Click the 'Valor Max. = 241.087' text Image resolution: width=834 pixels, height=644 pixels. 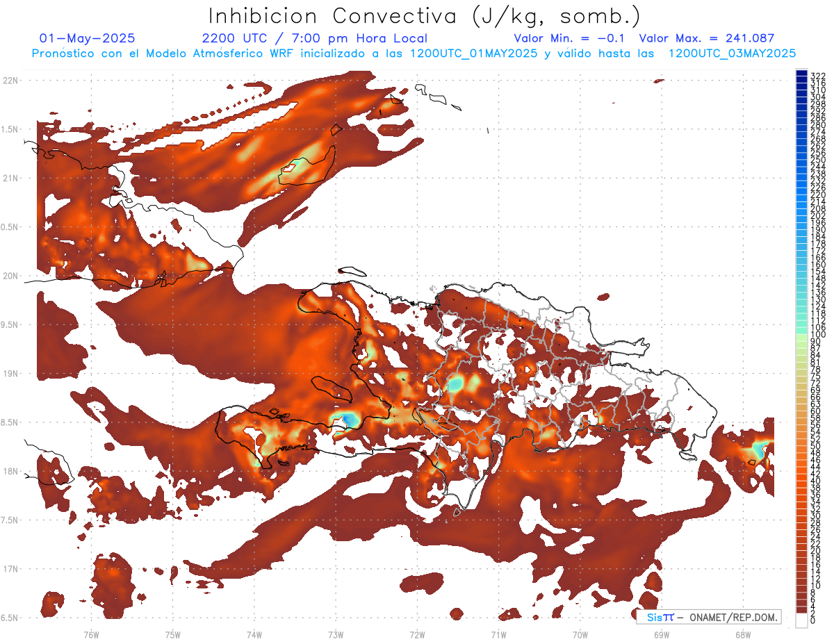click(x=706, y=38)
